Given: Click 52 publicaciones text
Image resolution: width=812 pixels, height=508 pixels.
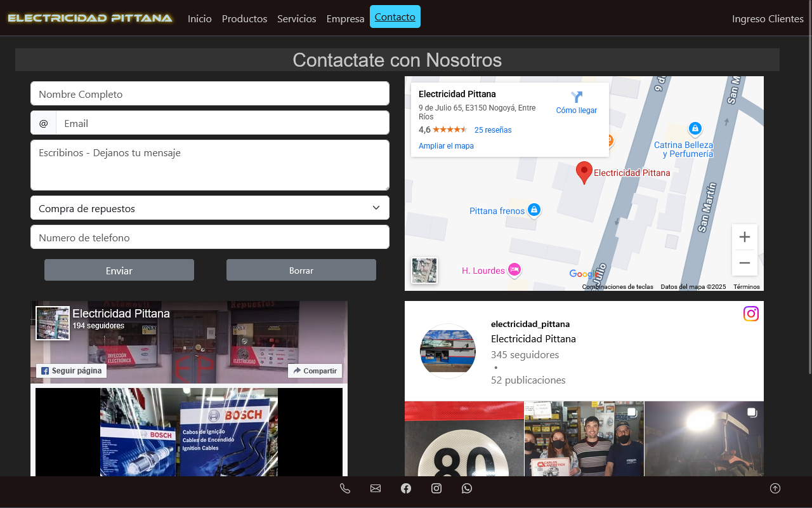Looking at the screenshot, I should (528, 380).
